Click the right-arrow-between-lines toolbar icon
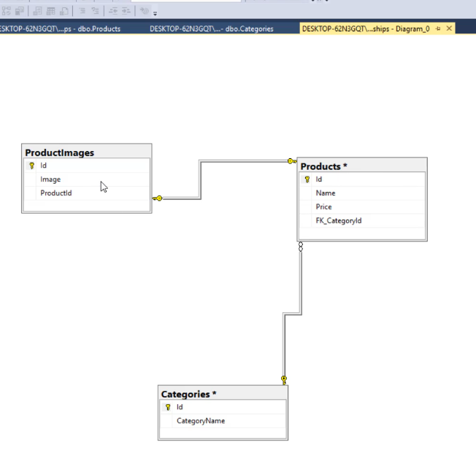The image size is (476, 461). (x=126, y=11)
